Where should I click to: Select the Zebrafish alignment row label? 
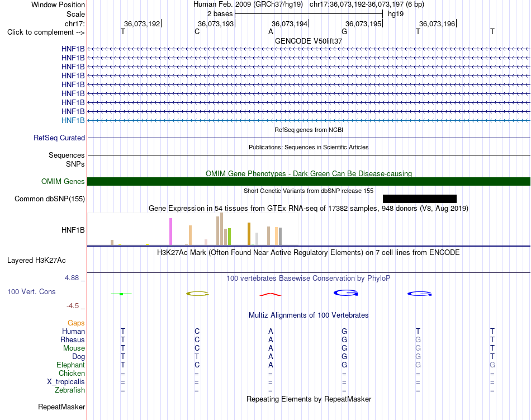[x=70, y=390]
